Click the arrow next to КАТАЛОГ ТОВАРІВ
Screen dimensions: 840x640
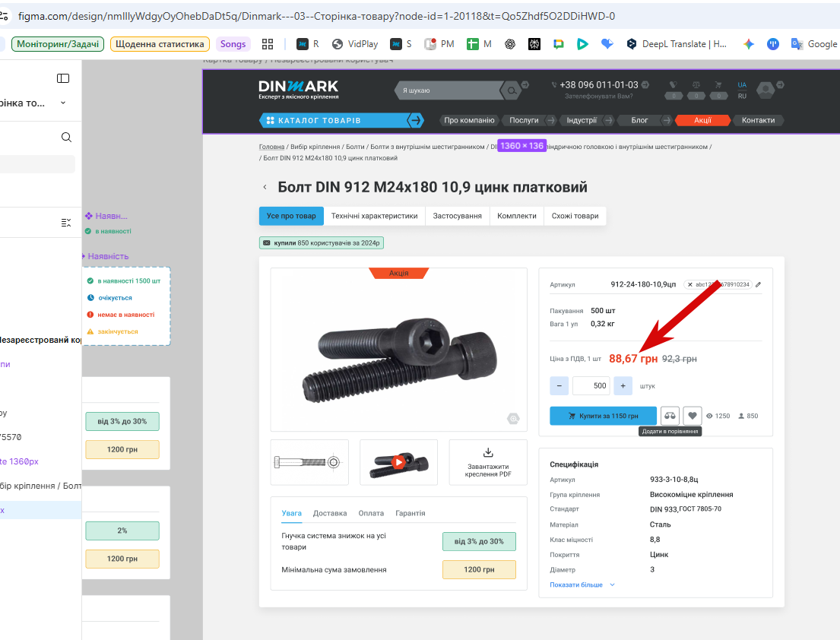416,121
